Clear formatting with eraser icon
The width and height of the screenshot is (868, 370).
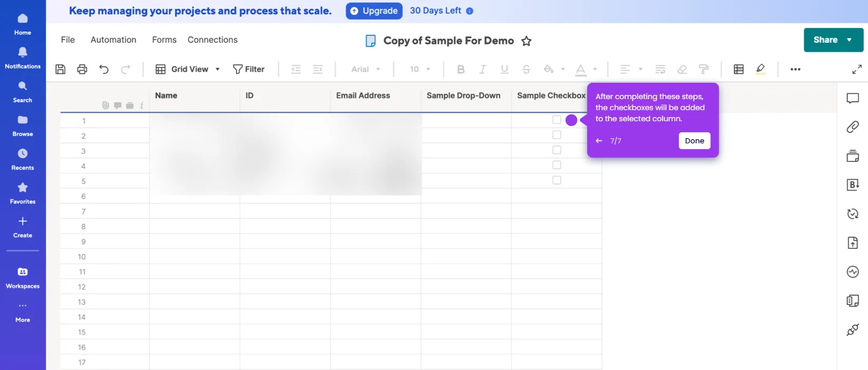click(682, 69)
